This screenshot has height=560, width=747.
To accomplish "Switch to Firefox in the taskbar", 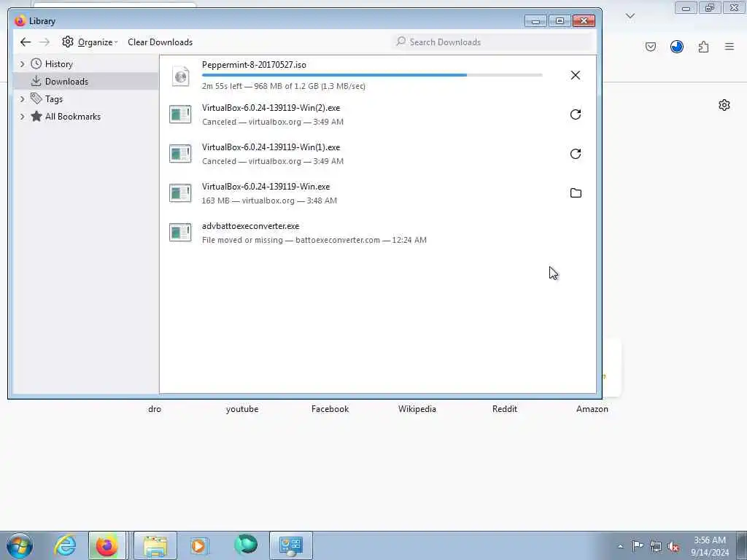I will tap(107, 545).
